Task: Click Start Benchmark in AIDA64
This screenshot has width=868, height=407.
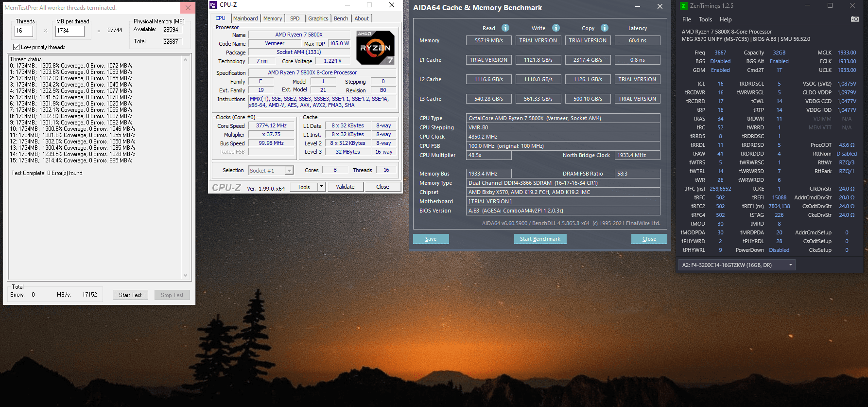Action: [540, 239]
